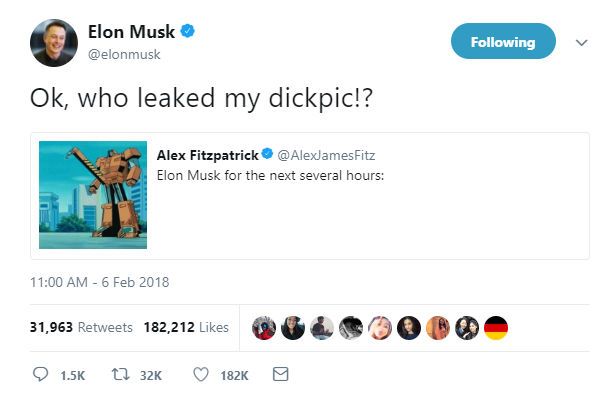
Task: Click the retweet arrows icon
Action: (x=119, y=375)
